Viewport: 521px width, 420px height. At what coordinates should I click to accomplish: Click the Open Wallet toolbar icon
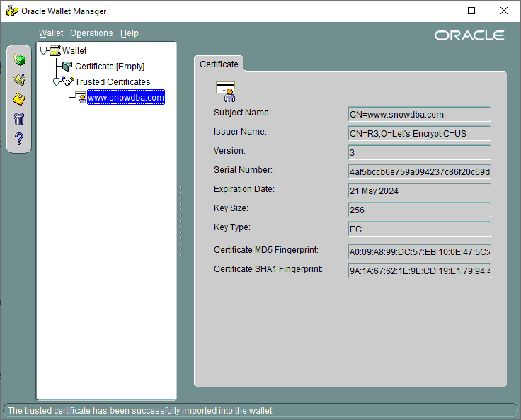19,79
